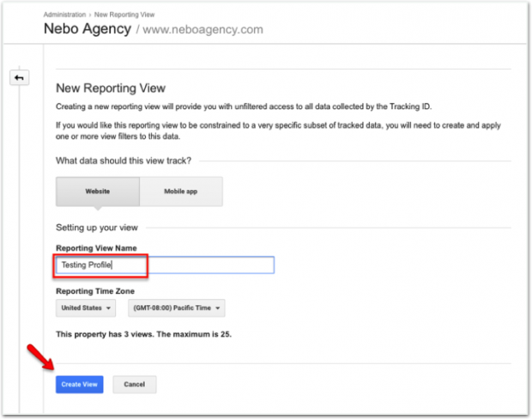Click the Nebo Agency account title
Viewport: 532px width, 420px height.
(x=87, y=29)
